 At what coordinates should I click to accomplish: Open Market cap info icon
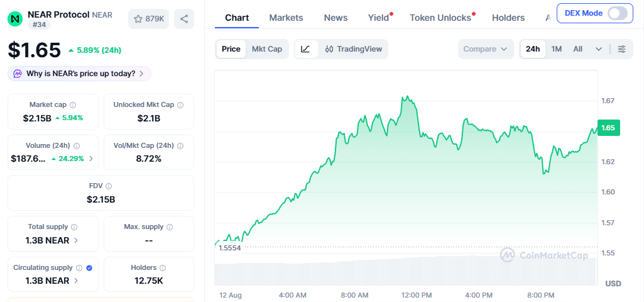[73, 105]
